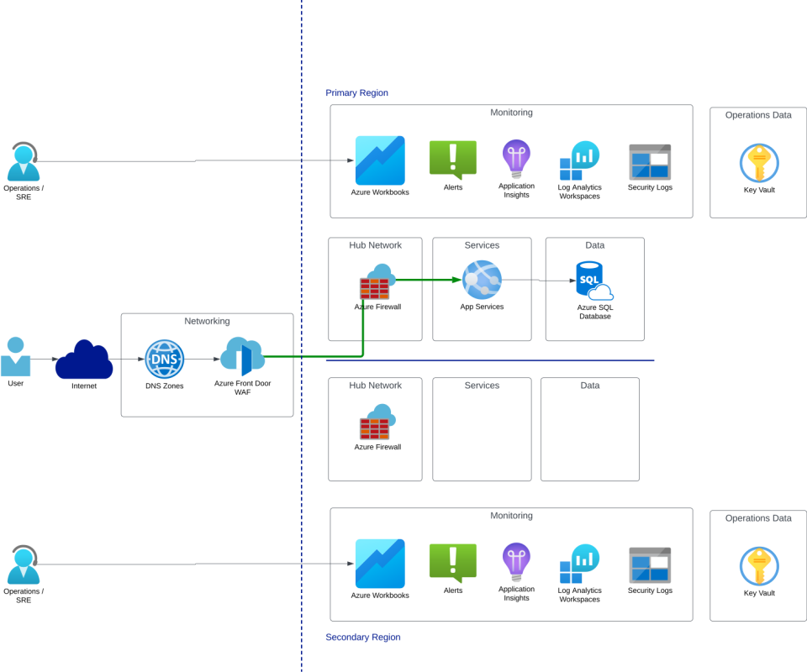Click 'Log Analytics Workspaces' label in primary Monitoring
807x672 pixels.
(x=579, y=192)
